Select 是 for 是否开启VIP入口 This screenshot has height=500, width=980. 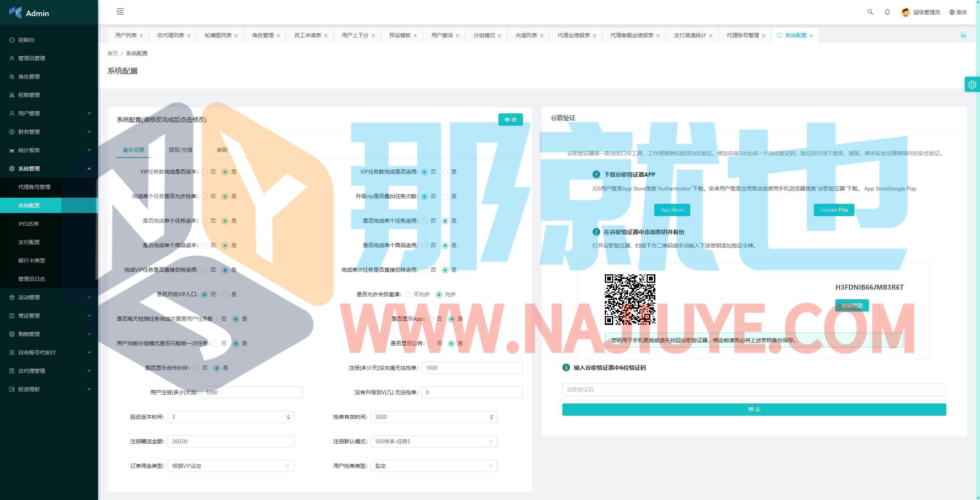pos(225,294)
